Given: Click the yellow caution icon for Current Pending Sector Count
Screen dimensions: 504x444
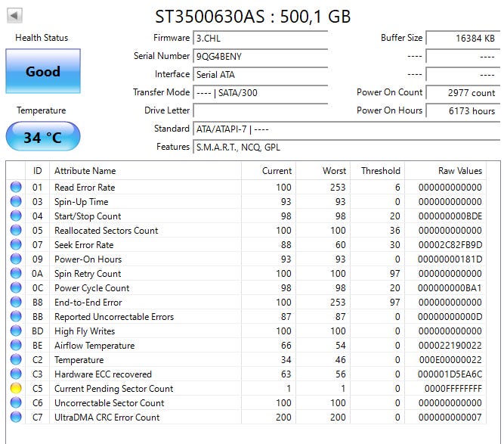Looking at the screenshot, I should pos(16,388).
